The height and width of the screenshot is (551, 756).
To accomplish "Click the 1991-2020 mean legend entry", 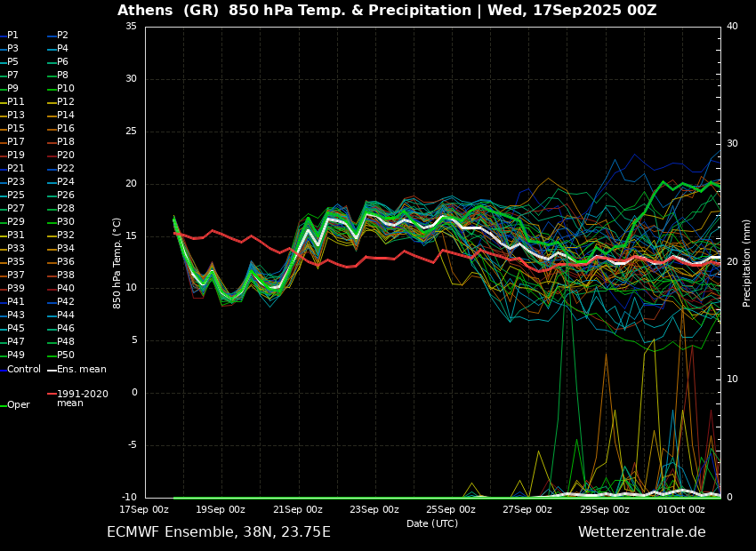I will (x=82, y=398).
